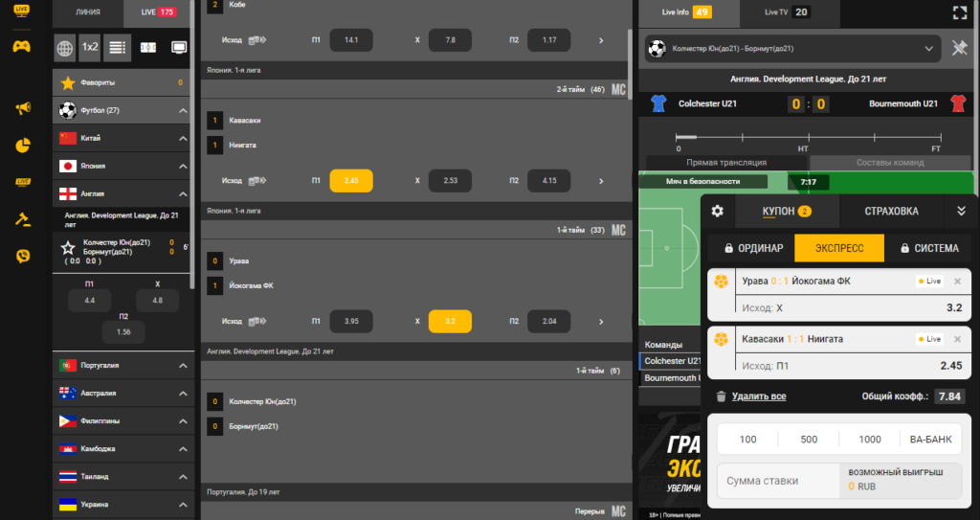Screen dimensions: 980x520
Task: Toggle X odds 7.8 for Кобе match
Action: click(x=450, y=40)
